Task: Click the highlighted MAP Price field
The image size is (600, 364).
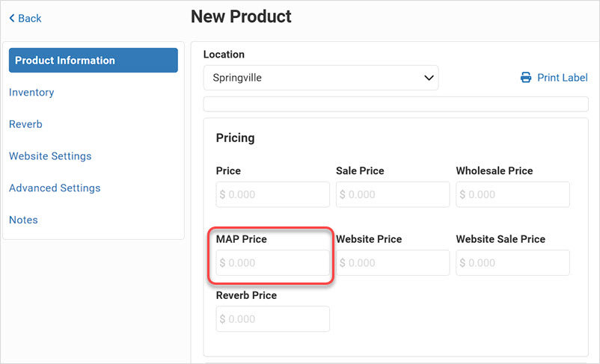Action: click(272, 262)
